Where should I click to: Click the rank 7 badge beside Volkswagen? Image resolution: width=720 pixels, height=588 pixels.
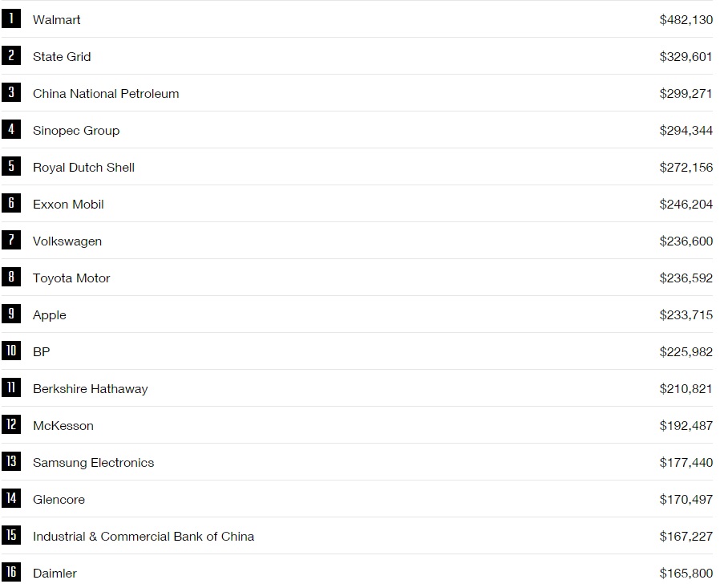11,241
